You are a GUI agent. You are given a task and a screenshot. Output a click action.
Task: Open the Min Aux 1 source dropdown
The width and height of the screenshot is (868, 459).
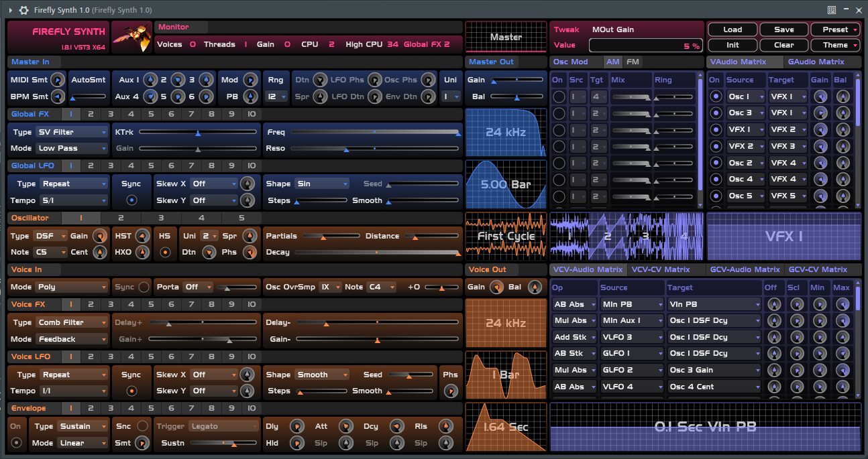(x=631, y=320)
